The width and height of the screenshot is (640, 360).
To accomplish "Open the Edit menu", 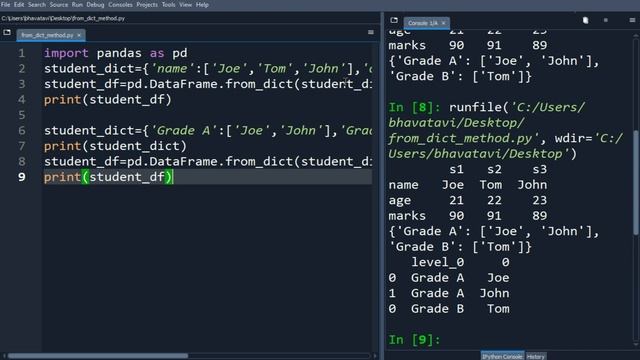I will tap(19, 5).
